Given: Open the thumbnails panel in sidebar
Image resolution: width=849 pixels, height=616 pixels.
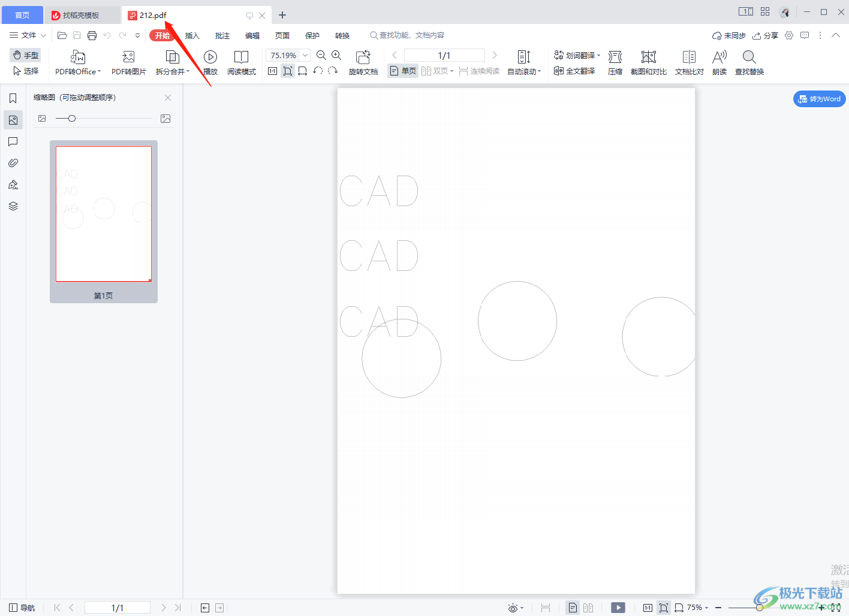Looking at the screenshot, I should [13, 120].
